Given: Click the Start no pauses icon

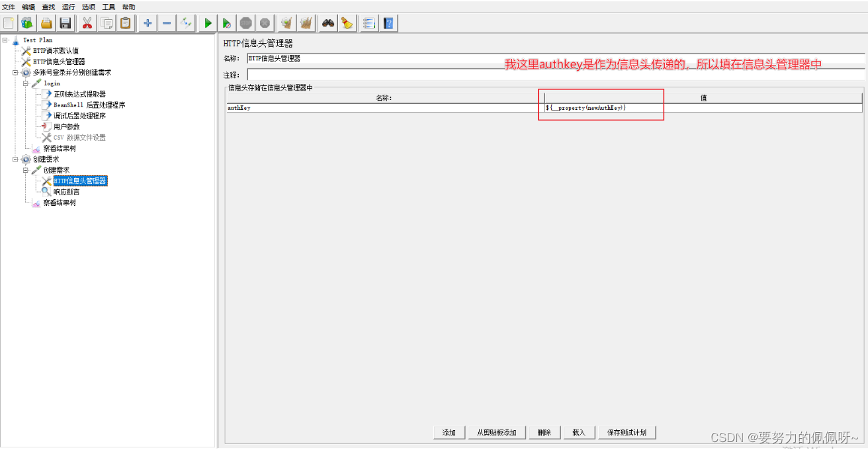Looking at the screenshot, I should 227,23.
